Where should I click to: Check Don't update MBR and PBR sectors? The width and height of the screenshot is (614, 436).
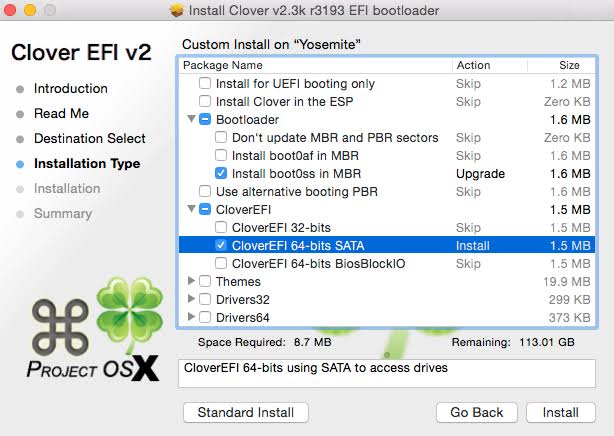click(221, 137)
